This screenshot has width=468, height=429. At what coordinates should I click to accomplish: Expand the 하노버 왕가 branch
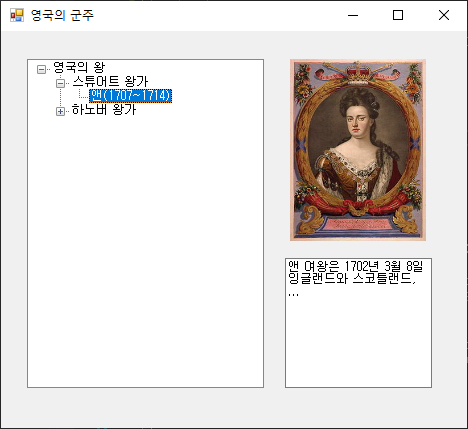tap(60, 111)
